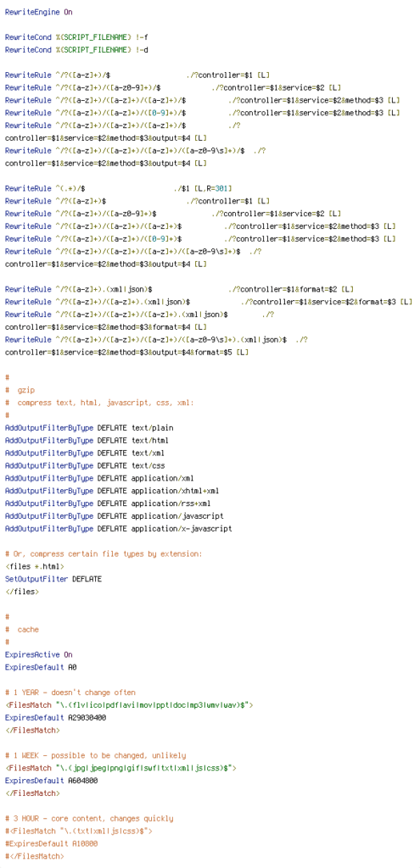
Task: Click the RewriteCond line ending with !-d
Action: [76, 50]
